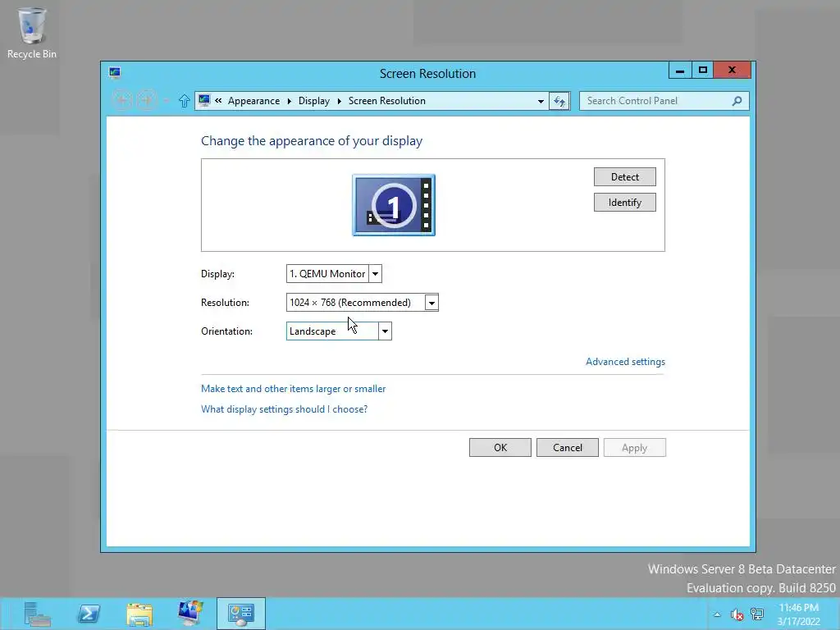Close the Screen Resolution window
The height and width of the screenshot is (630, 840).
[x=733, y=71]
